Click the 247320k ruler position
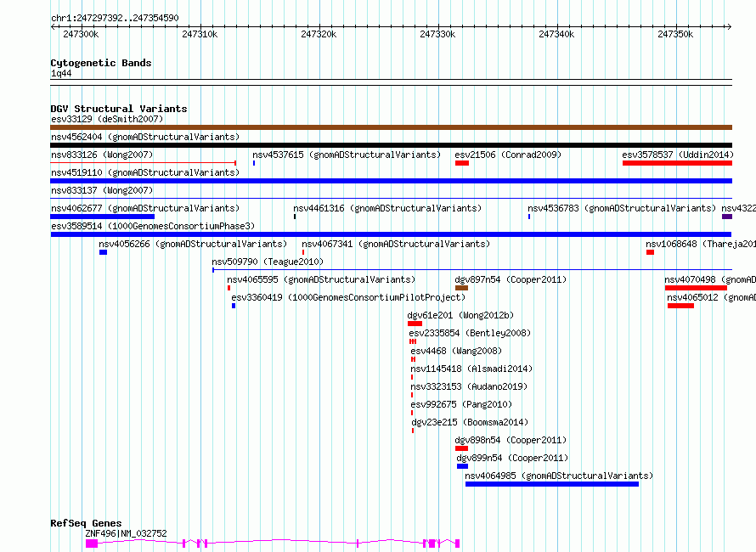This screenshot has width=756, height=552. [x=319, y=34]
